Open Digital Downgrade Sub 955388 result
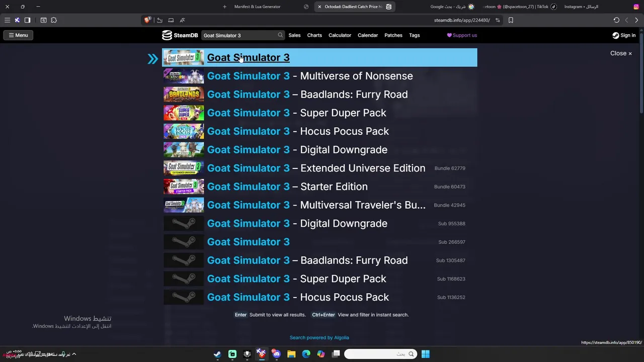Image resolution: width=644 pixels, height=362 pixels. pyautogui.click(x=319, y=223)
